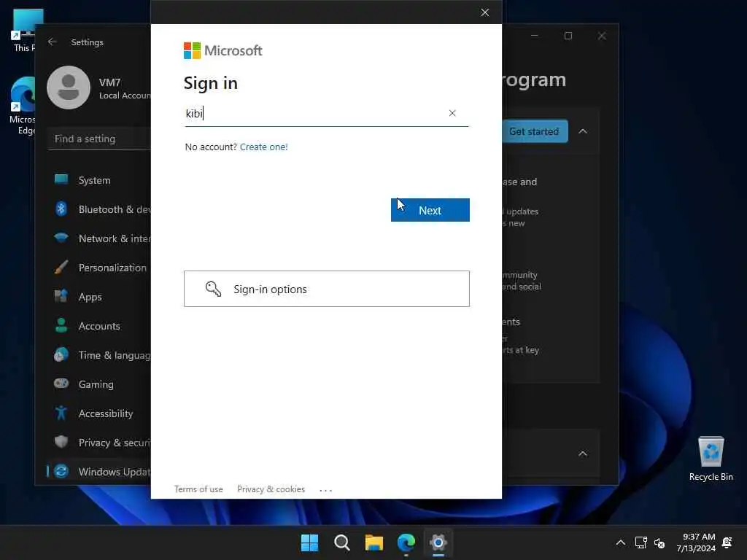Open Accessibility settings
Image resolution: width=747 pixels, height=560 pixels.
99,413
